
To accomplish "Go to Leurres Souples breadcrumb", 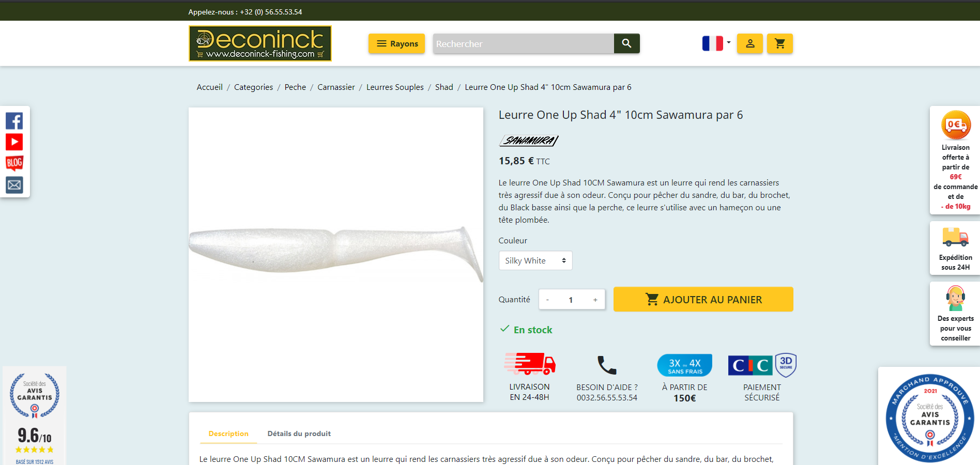I will point(395,87).
